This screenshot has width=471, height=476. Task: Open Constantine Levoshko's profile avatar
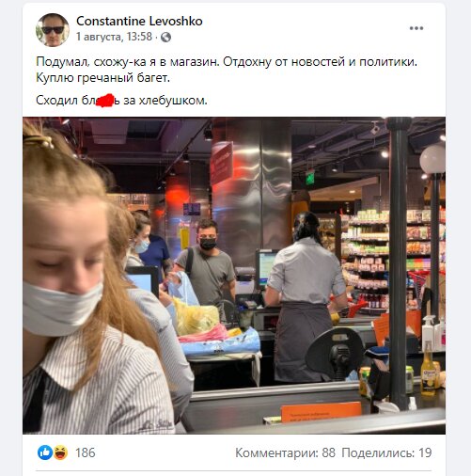53,30
